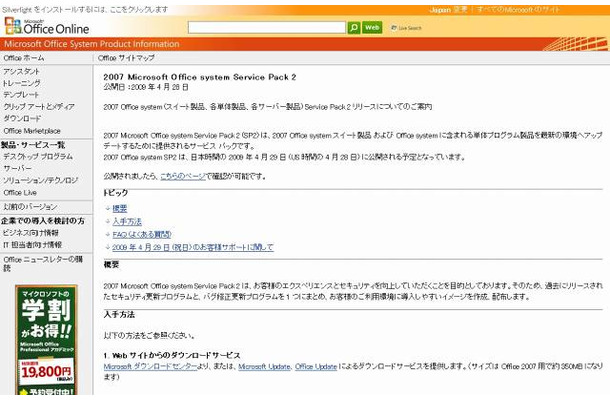The width and height of the screenshot is (610, 400).
Task: Click the Office Online logo
Action: coord(47,26)
